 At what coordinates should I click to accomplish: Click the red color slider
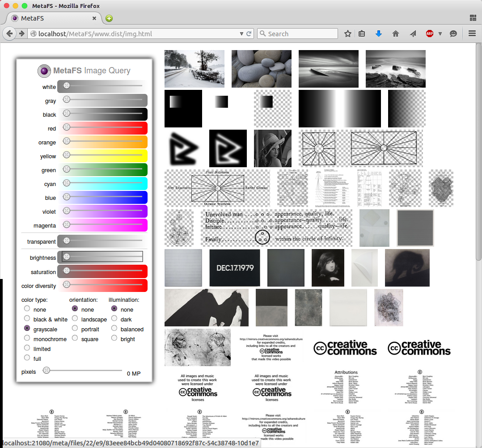click(x=103, y=127)
